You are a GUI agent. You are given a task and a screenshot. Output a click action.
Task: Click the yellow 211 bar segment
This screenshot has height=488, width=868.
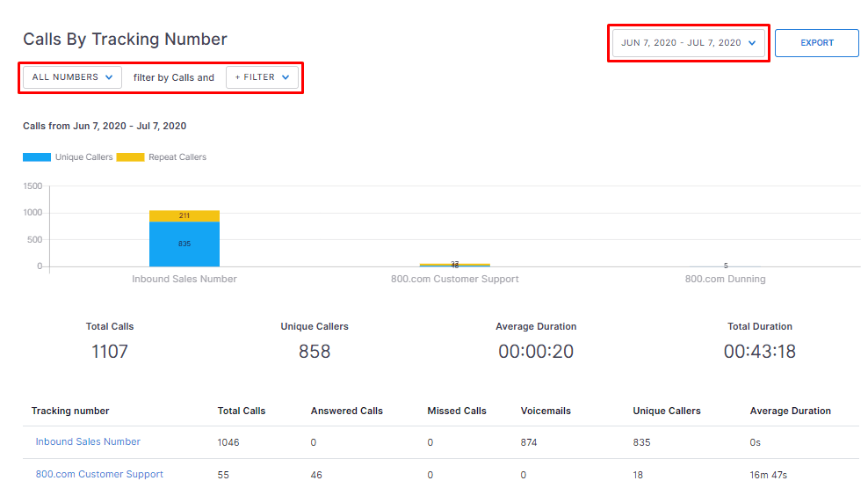[184, 215]
